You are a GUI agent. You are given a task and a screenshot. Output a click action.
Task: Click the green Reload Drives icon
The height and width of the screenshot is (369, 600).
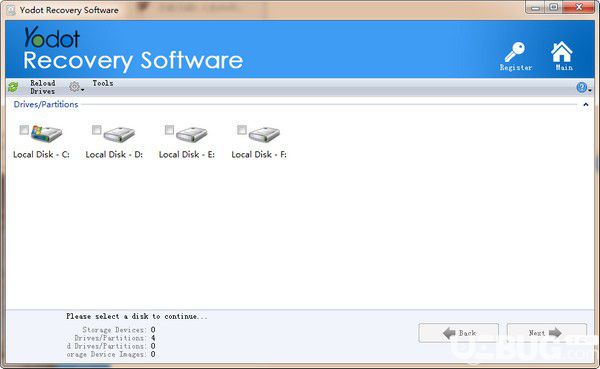point(13,87)
